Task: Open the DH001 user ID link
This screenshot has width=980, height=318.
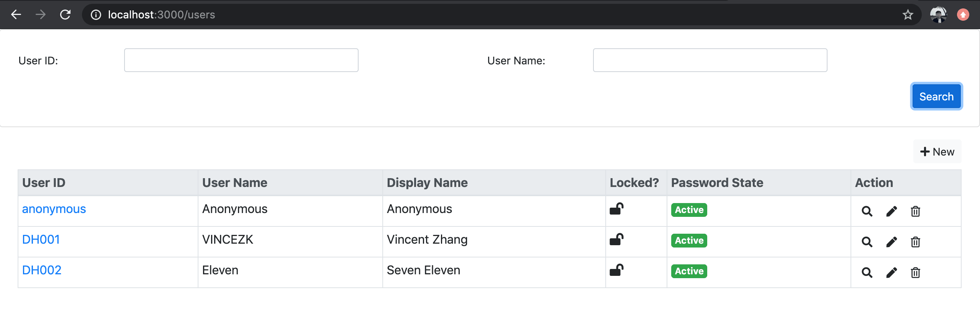Action: point(41,240)
